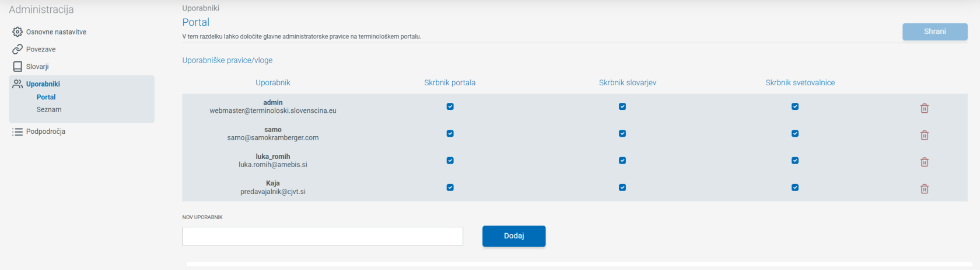Toggle Skrbnik svetovalnice checkbox for Kaja
This screenshot has height=270, width=980.
click(795, 188)
